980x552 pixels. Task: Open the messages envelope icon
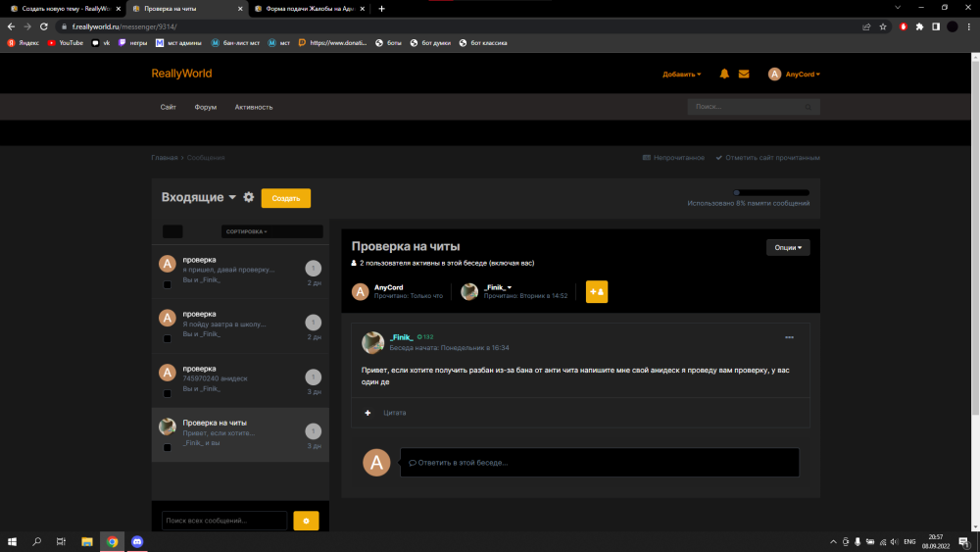[x=744, y=74]
